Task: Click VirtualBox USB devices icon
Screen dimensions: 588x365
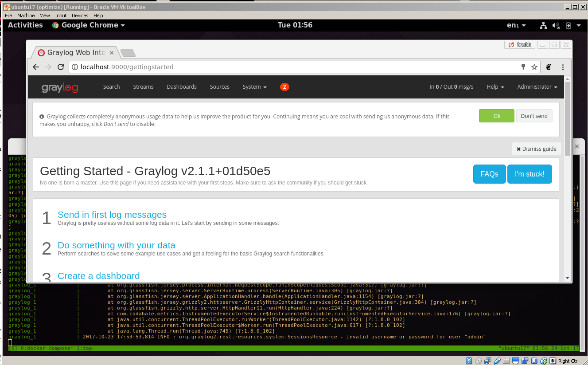Action: pos(497,361)
